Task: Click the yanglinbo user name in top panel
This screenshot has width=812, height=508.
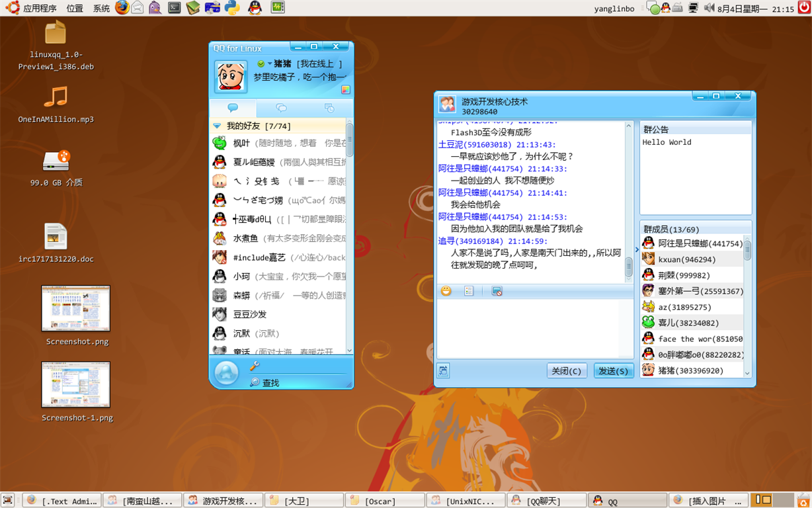Action: [x=614, y=9]
